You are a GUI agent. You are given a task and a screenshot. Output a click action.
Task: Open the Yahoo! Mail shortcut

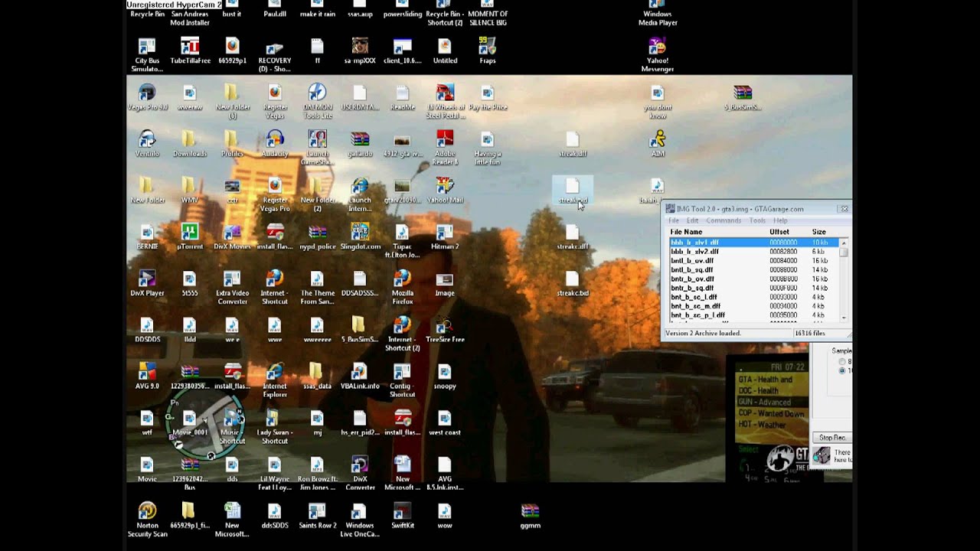click(x=445, y=191)
